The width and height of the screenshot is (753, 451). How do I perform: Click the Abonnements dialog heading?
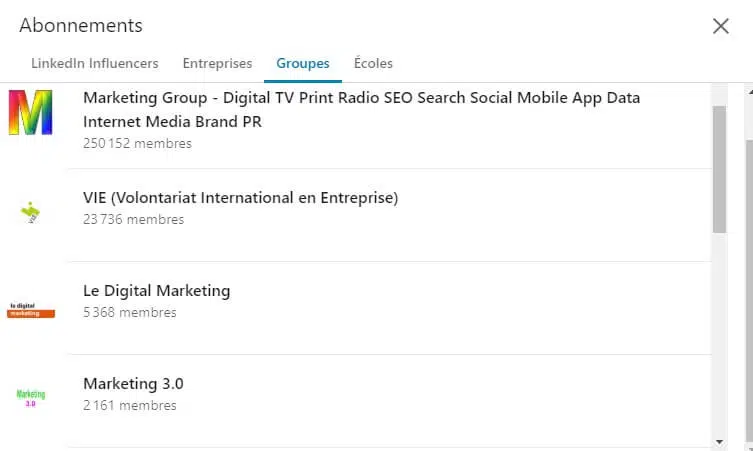[81, 26]
